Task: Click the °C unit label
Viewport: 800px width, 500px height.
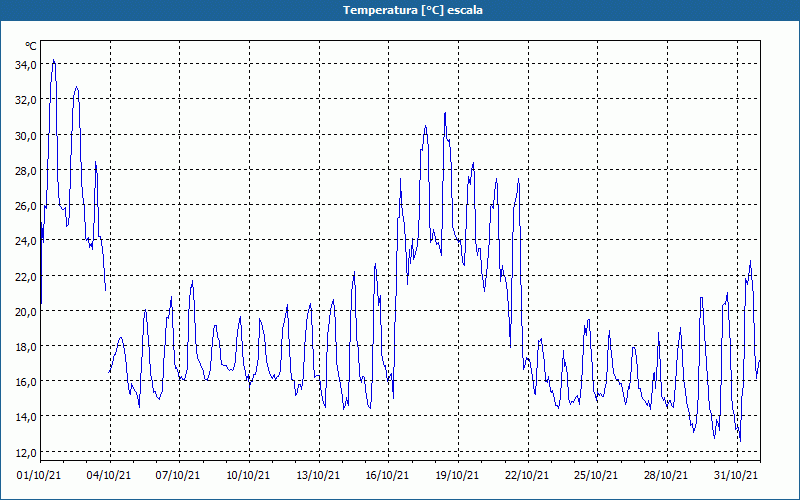Action: 31,46
